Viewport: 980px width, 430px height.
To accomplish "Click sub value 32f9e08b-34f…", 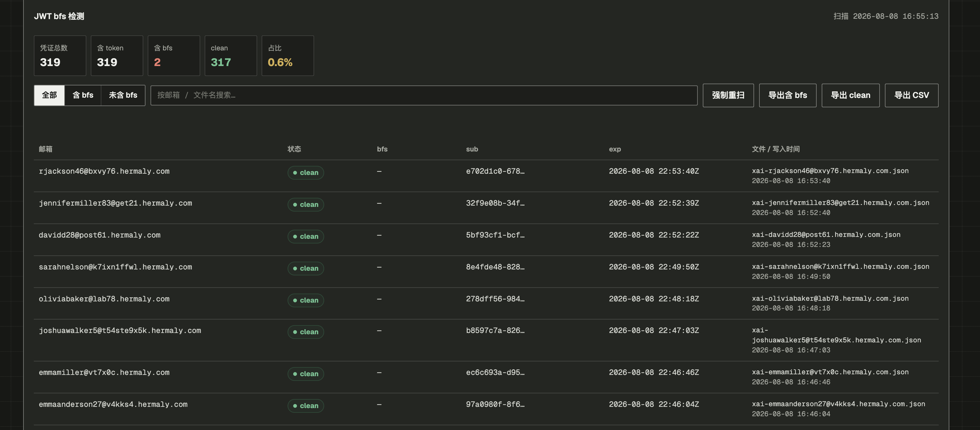I will coord(495,203).
